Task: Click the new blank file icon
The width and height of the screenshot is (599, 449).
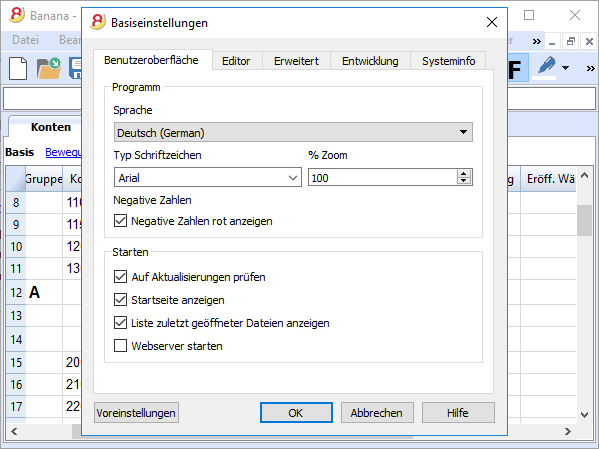Action: [x=18, y=68]
